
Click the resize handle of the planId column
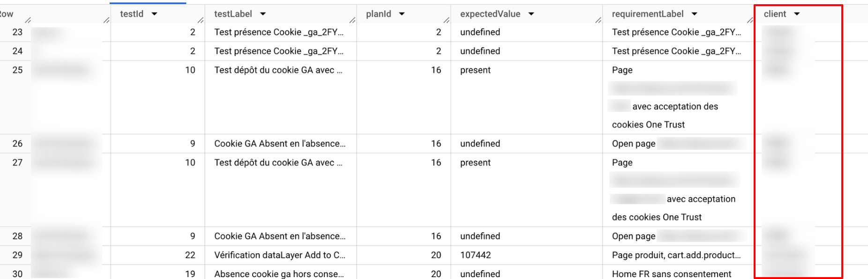coord(447,20)
